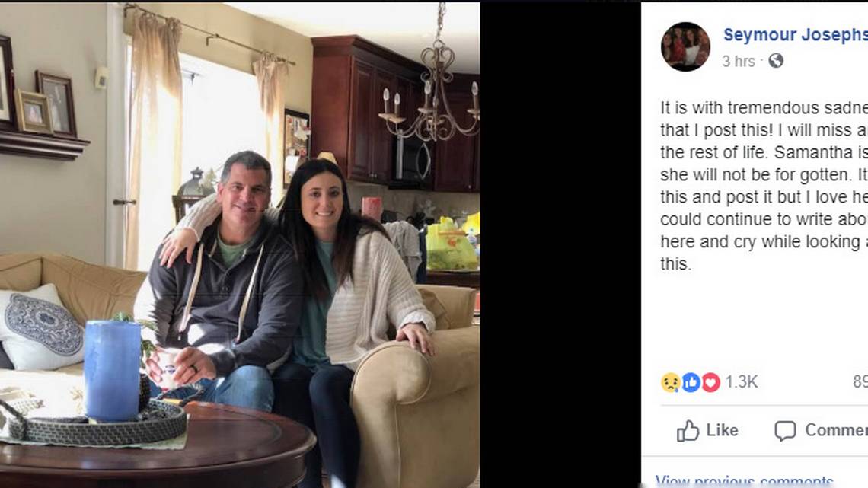Click the speech bubble Comment icon
Viewport: 868px width, 488px height.
[x=785, y=430]
